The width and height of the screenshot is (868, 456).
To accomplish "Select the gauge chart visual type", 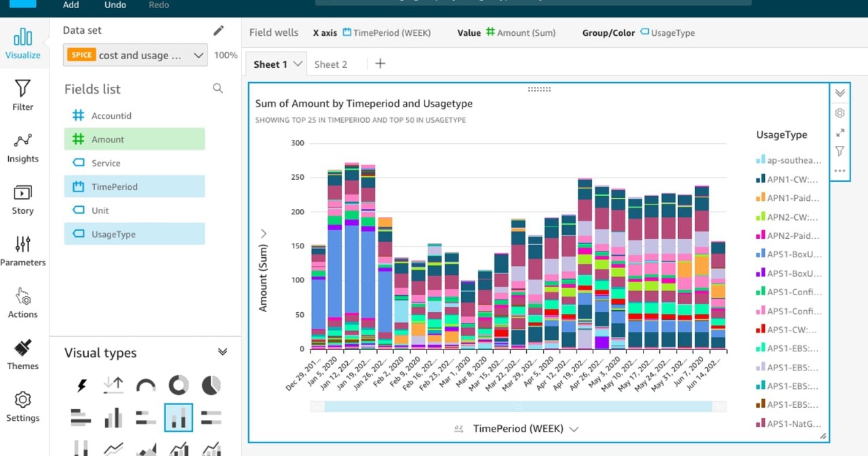I will [146, 385].
